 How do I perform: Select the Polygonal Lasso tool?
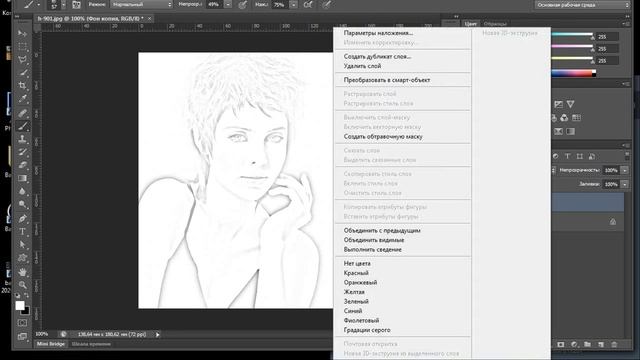22,60
